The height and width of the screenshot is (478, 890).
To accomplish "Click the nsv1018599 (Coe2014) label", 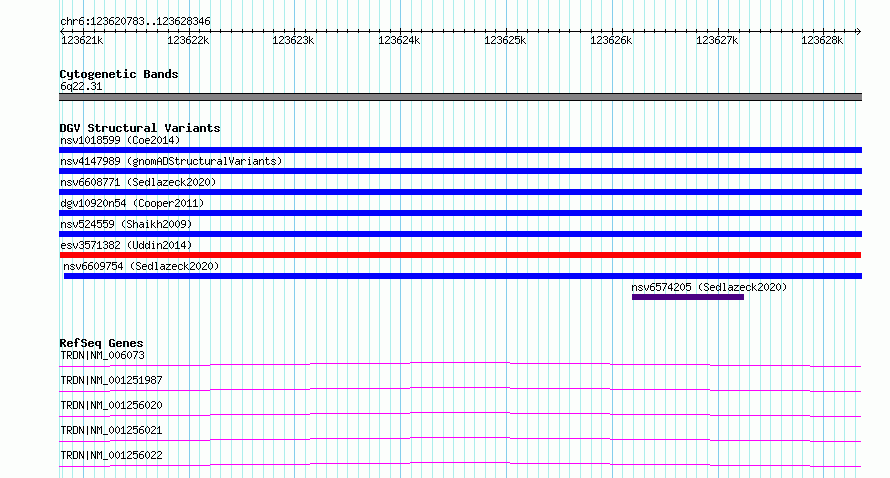I will [120, 140].
